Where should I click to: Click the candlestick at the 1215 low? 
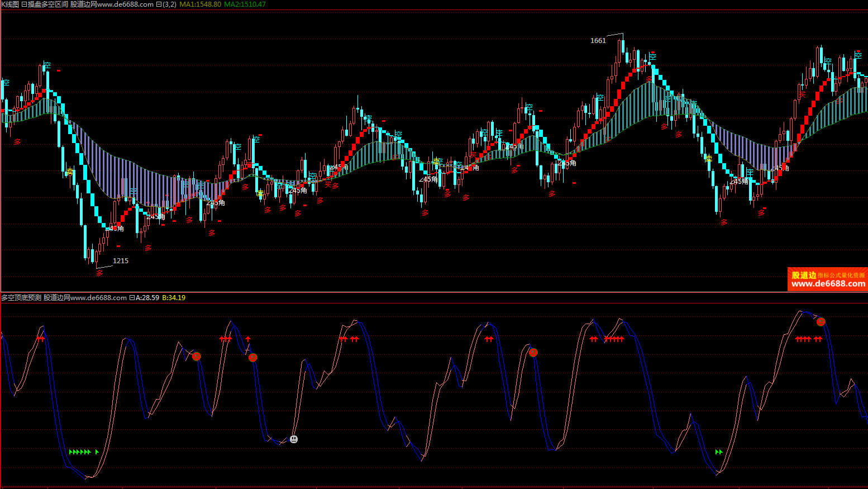click(97, 257)
